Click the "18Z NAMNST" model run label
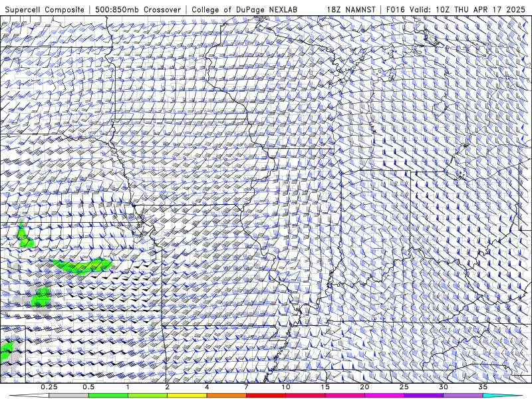The width and height of the screenshot is (532, 399). (351, 9)
